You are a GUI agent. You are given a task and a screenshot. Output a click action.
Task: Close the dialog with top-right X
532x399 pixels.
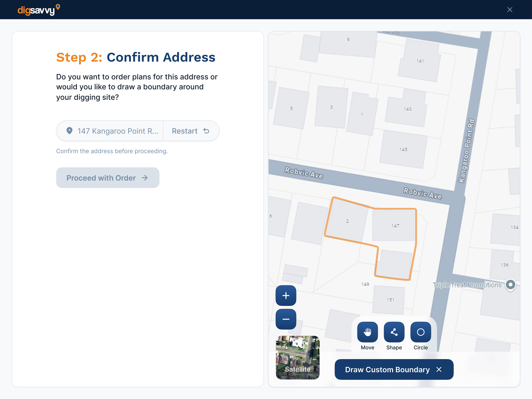[x=509, y=10]
